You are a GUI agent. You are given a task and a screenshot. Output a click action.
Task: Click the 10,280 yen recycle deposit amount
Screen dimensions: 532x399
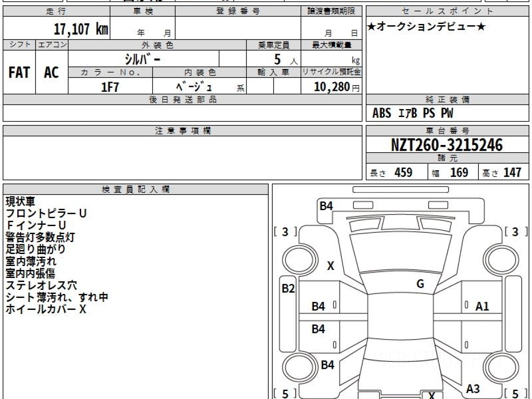pyautogui.click(x=332, y=87)
